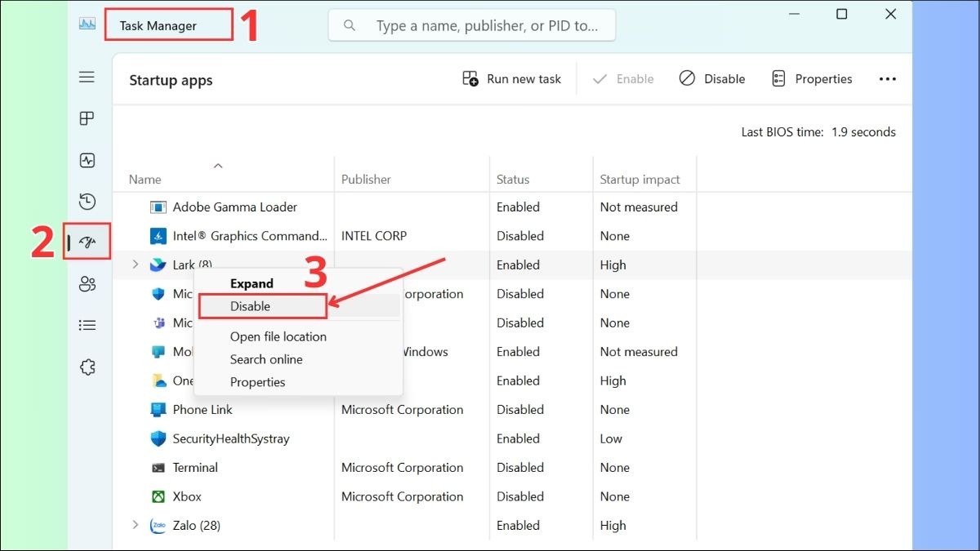Click the Last BIOS time value
The image size is (980, 551).
[863, 132]
